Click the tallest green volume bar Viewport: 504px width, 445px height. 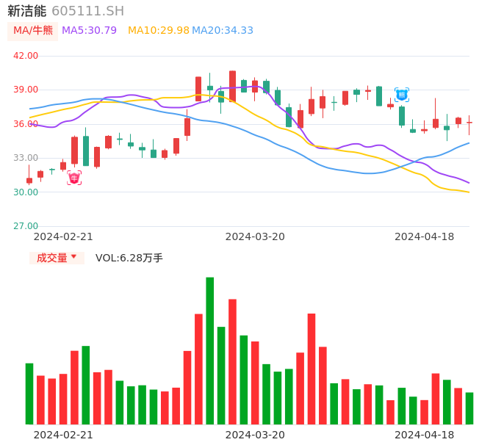point(210,350)
